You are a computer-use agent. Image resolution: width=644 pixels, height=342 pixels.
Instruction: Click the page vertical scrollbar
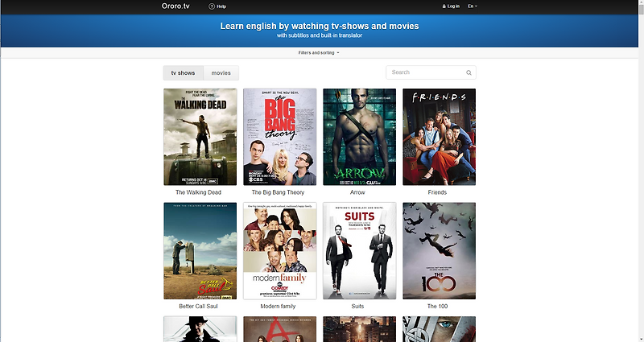(x=641, y=171)
